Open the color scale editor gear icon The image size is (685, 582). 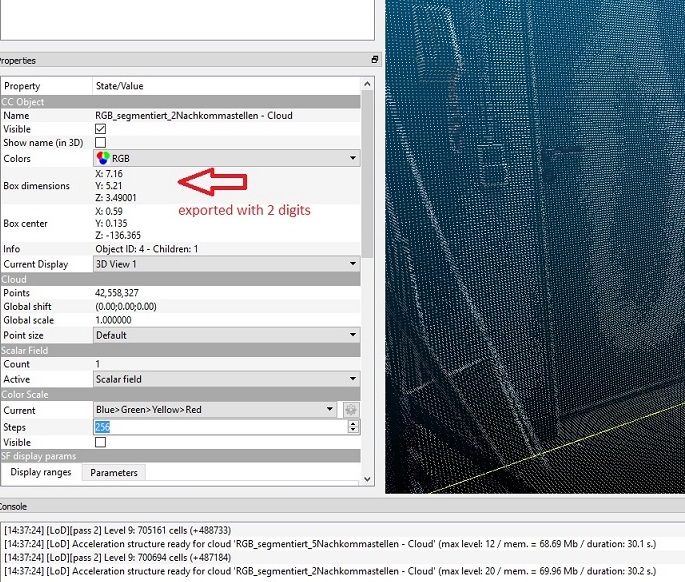(x=351, y=410)
